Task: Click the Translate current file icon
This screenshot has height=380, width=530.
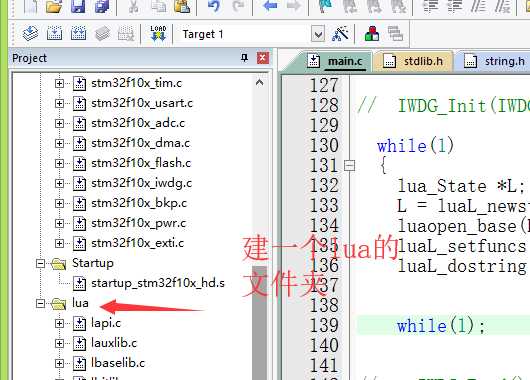Action: pyautogui.click(x=31, y=33)
